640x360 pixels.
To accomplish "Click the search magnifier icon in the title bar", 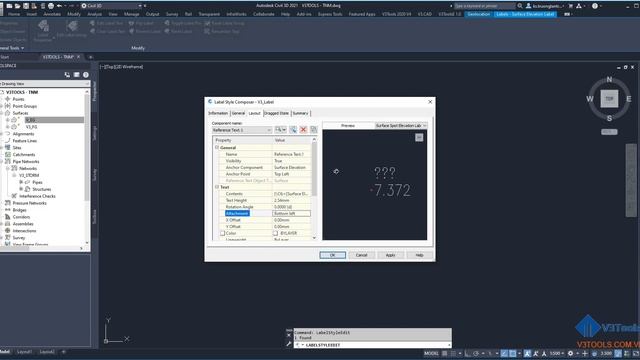I will click(520, 6).
